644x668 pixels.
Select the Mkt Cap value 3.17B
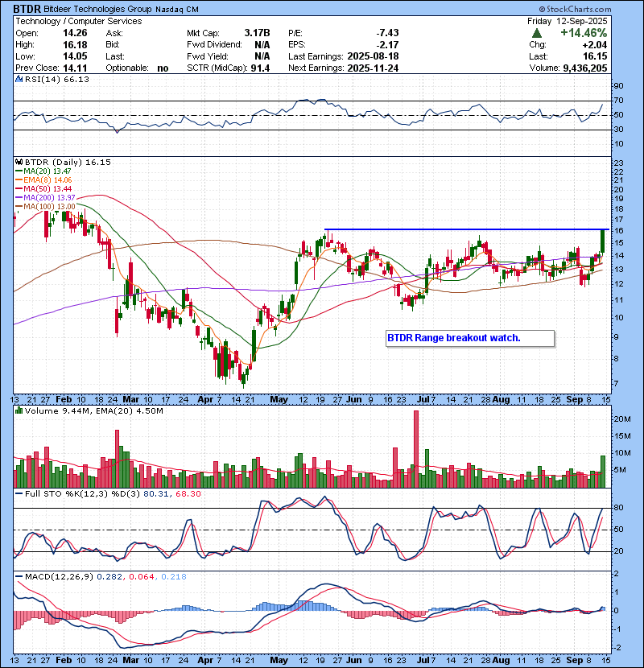pos(257,33)
